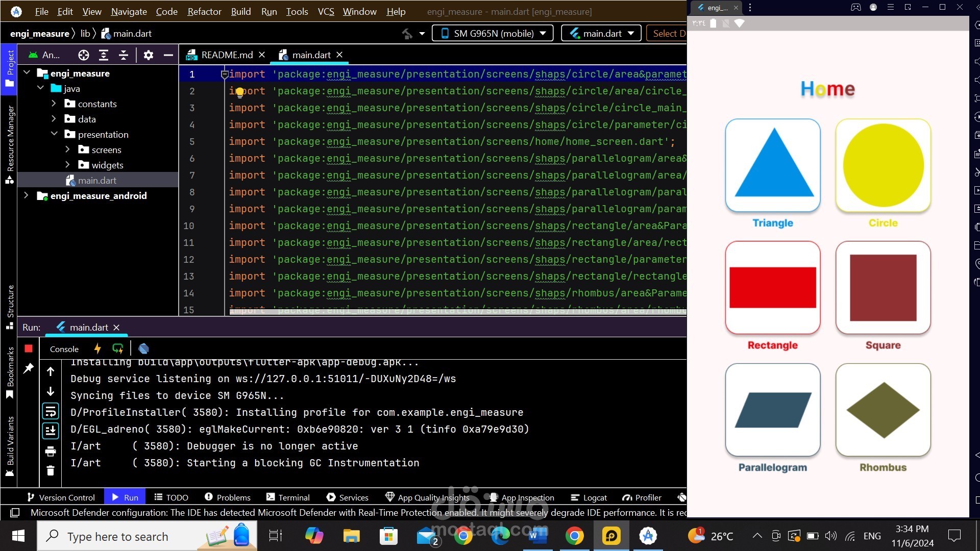Expand the screens folder in the project tree
The height and width of the screenshot is (551, 980).
pos(67,149)
